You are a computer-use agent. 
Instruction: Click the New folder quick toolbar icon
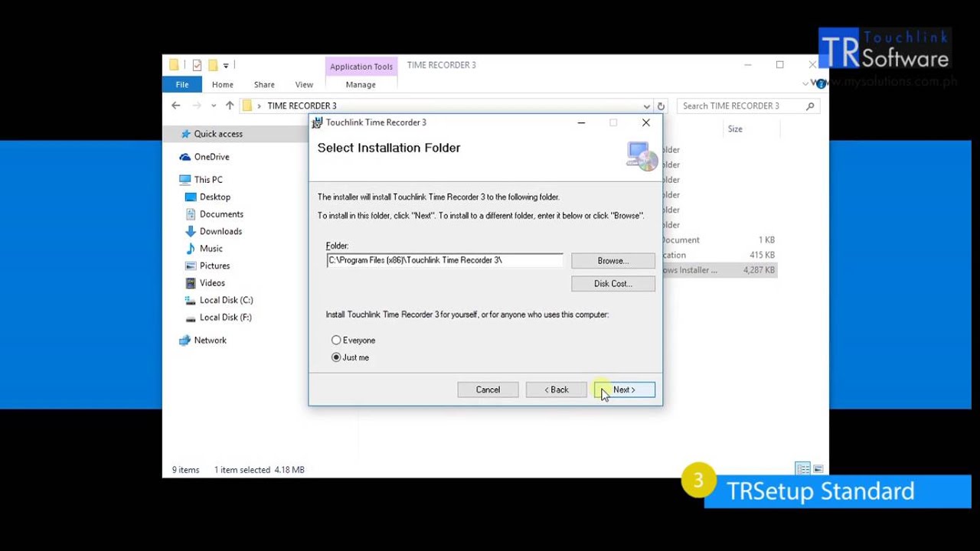click(x=213, y=65)
